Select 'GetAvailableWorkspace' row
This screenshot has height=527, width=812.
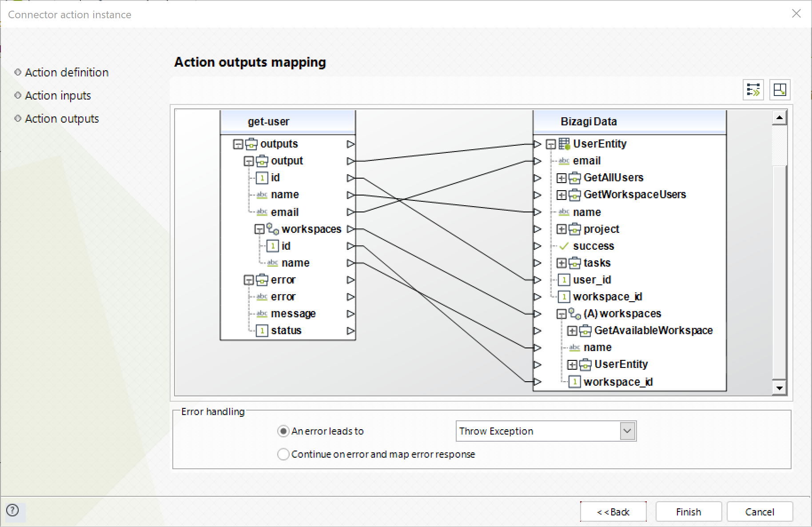(x=653, y=331)
